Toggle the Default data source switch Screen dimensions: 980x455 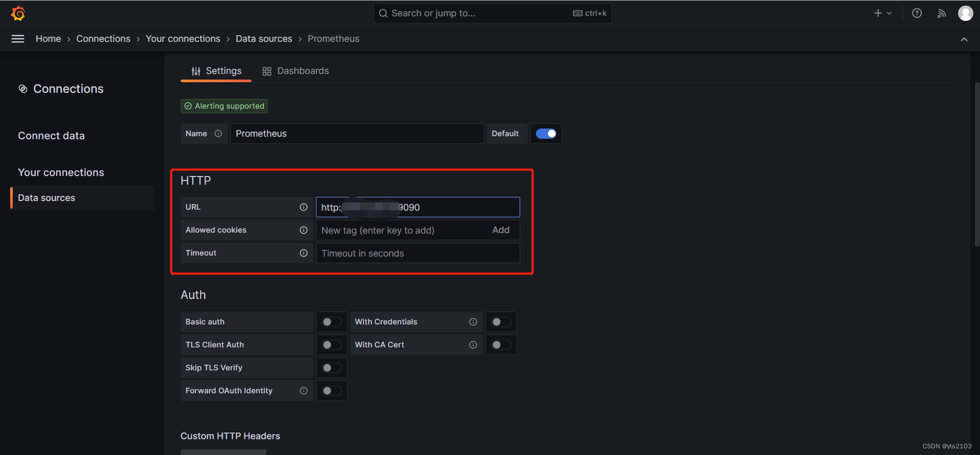pos(546,134)
